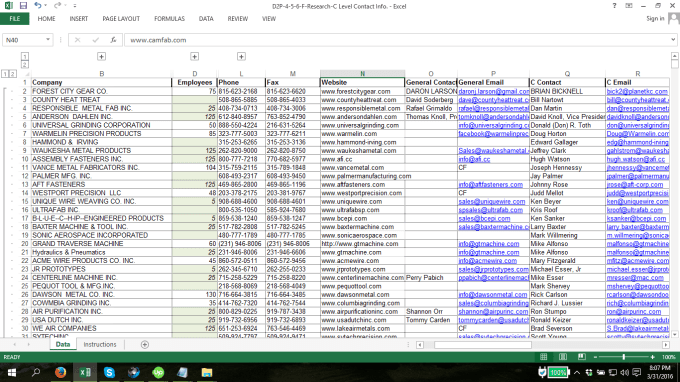Click the zoom in plus button

[x=652, y=357]
